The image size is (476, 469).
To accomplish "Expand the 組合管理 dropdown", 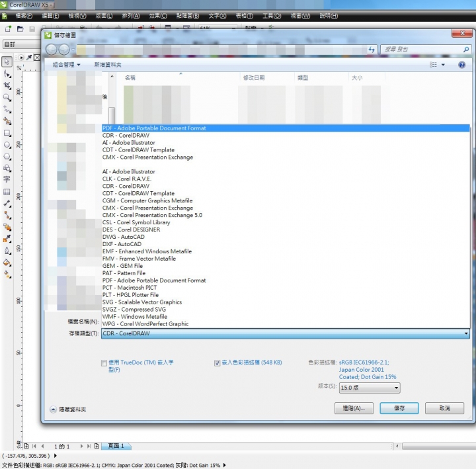I will click(66, 65).
